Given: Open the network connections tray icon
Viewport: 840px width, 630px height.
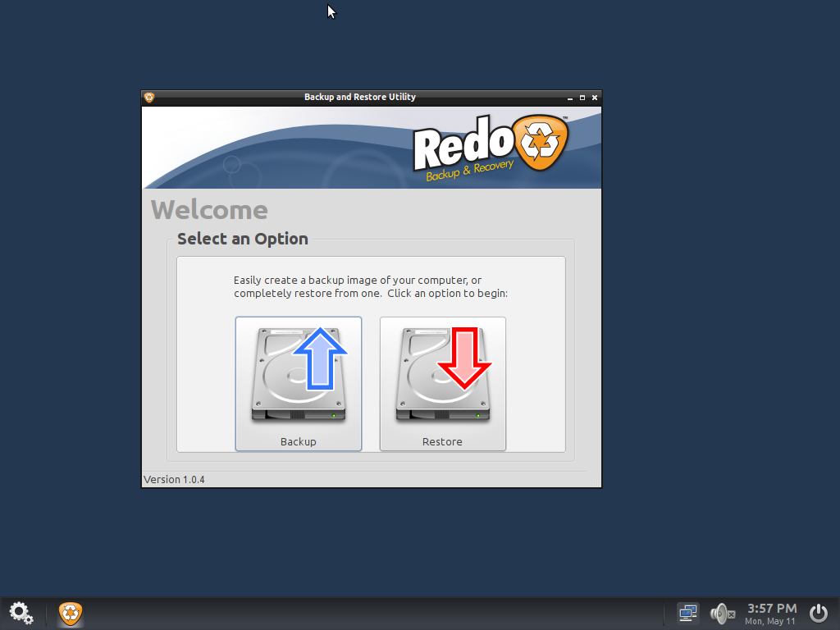Looking at the screenshot, I should coord(688,613).
